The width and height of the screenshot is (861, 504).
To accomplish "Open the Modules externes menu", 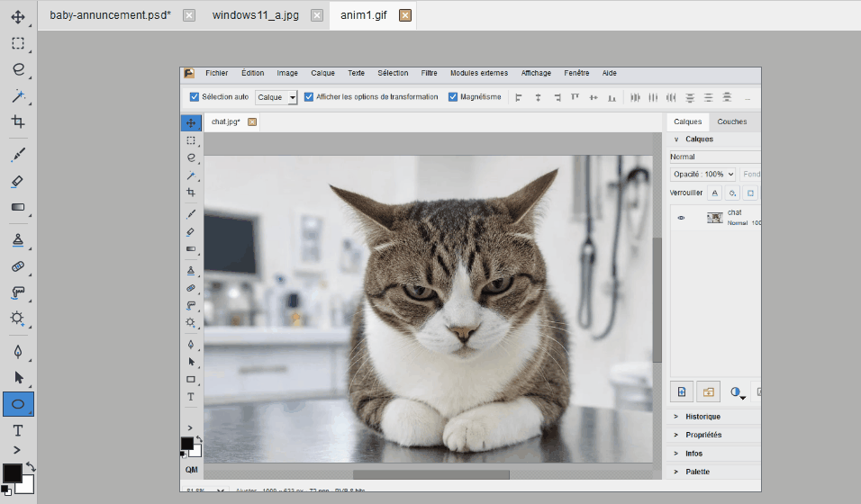I will [479, 73].
